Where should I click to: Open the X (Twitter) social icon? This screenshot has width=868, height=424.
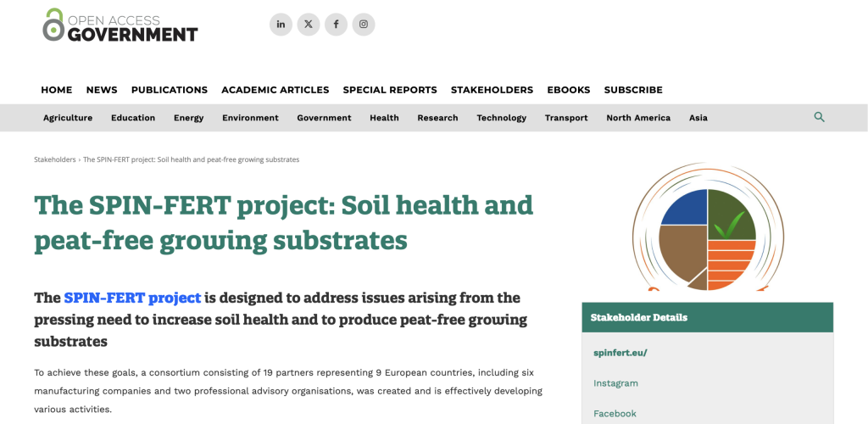[x=309, y=25]
